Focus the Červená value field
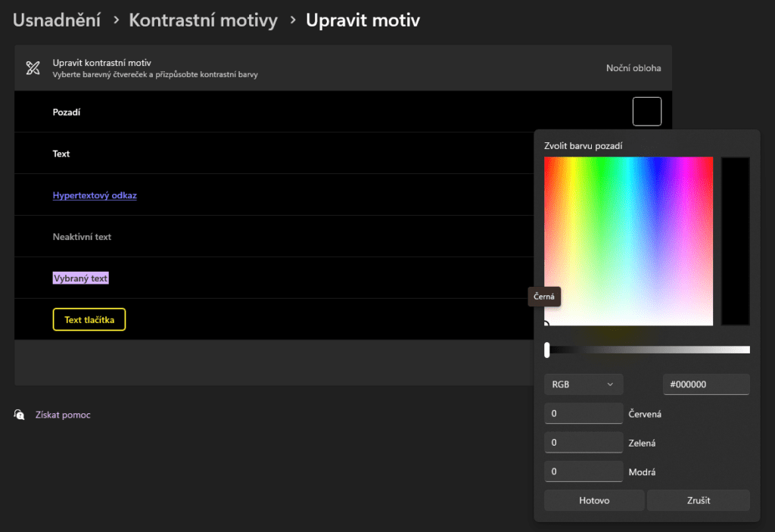 tap(583, 414)
